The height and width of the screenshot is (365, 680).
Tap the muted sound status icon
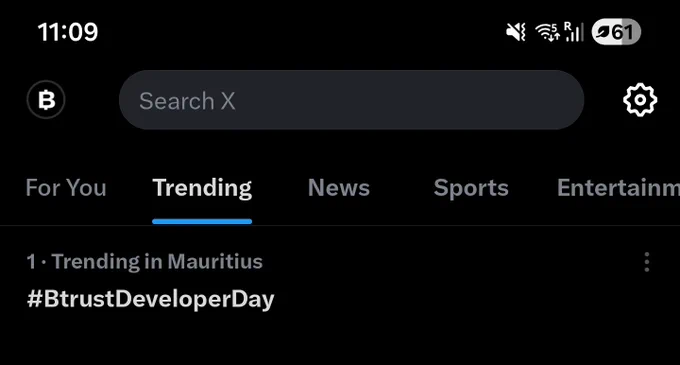click(516, 32)
